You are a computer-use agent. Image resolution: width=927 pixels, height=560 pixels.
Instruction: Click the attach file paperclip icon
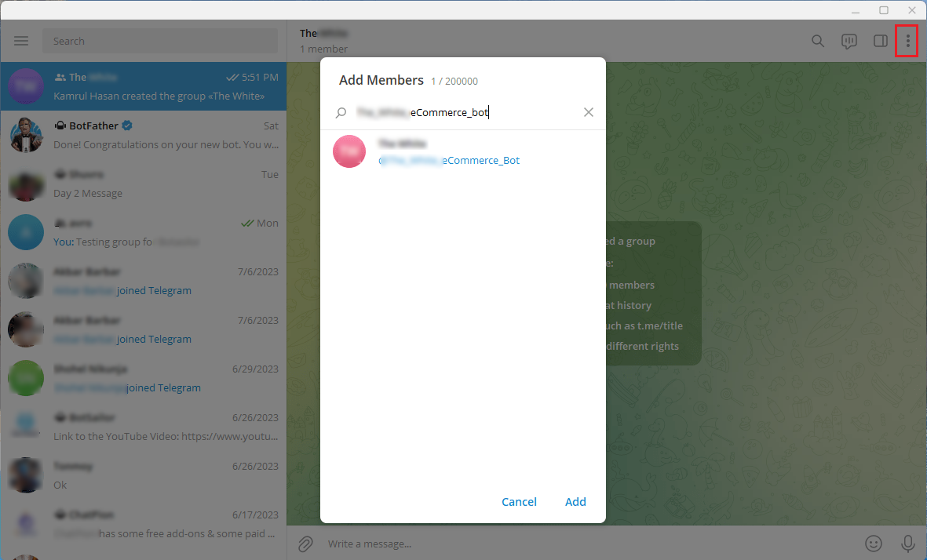tap(305, 544)
